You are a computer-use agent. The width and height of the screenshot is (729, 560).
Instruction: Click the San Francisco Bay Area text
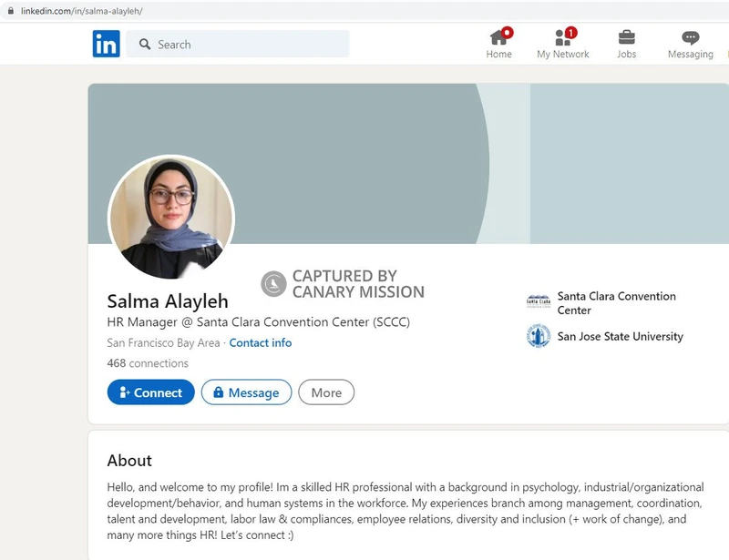[x=163, y=343]
